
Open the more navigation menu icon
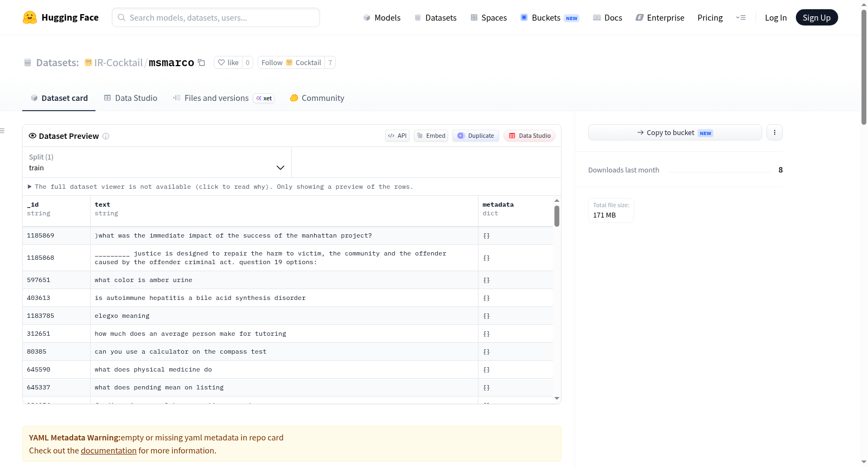coord(741,17)
